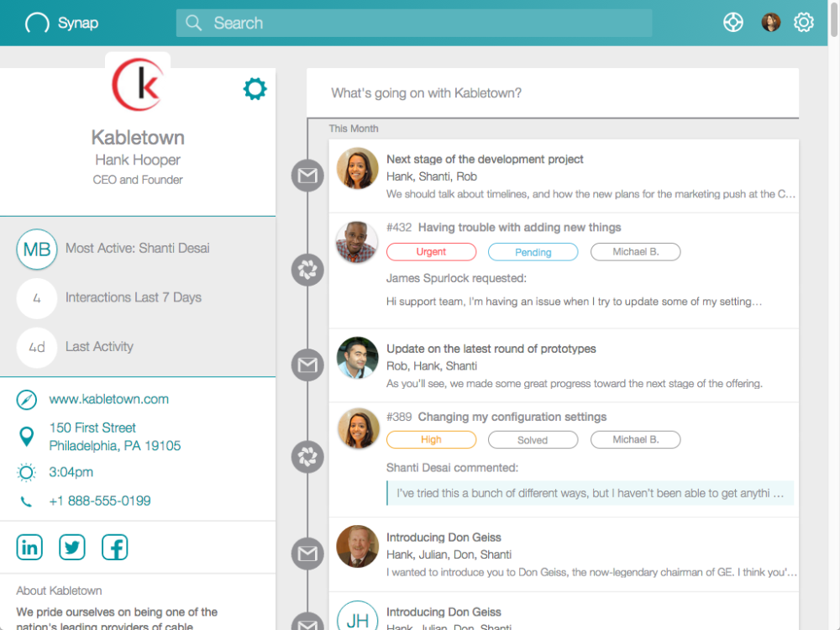Click the Synap logo icon
This screenshot has height=630, width=840.
[37, 23]
